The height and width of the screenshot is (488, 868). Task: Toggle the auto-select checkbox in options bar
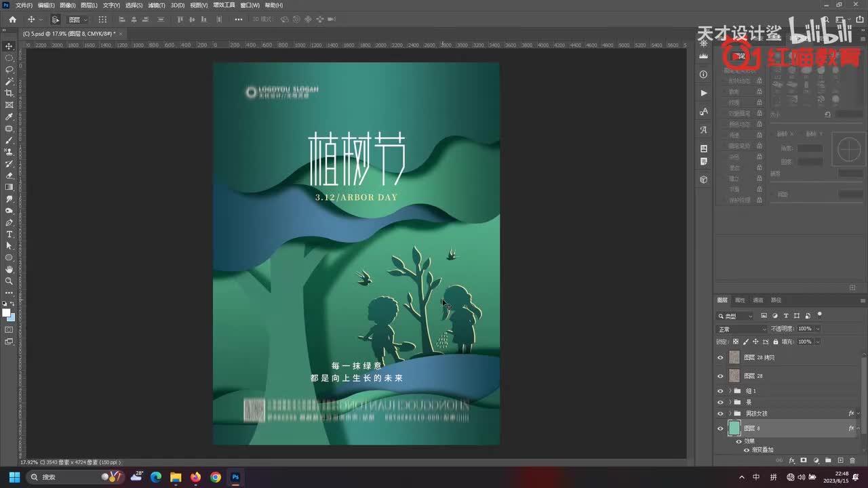coord(56,20)
